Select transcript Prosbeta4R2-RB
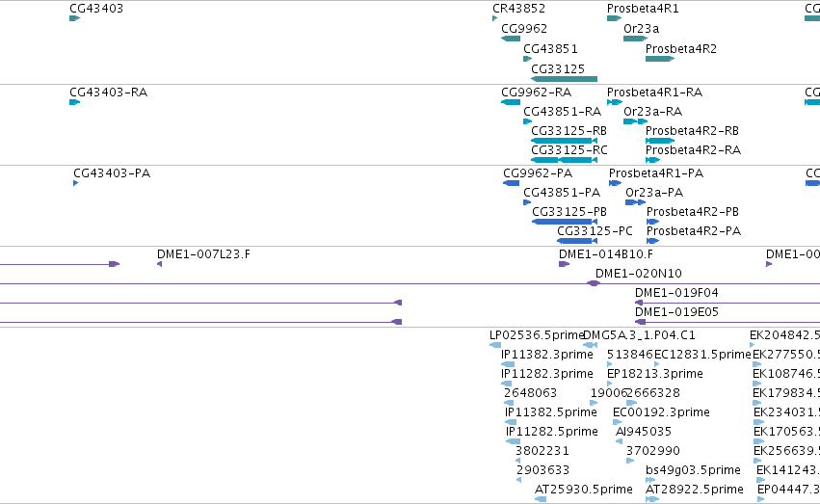820x504 pixels. [693, 131]
